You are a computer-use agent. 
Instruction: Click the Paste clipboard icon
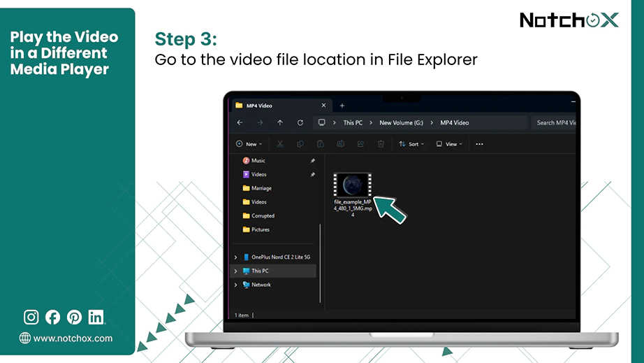point(321,144)
